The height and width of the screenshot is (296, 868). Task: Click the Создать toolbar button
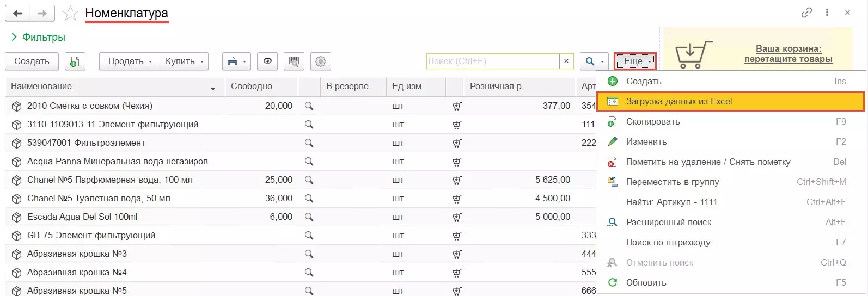32,61
